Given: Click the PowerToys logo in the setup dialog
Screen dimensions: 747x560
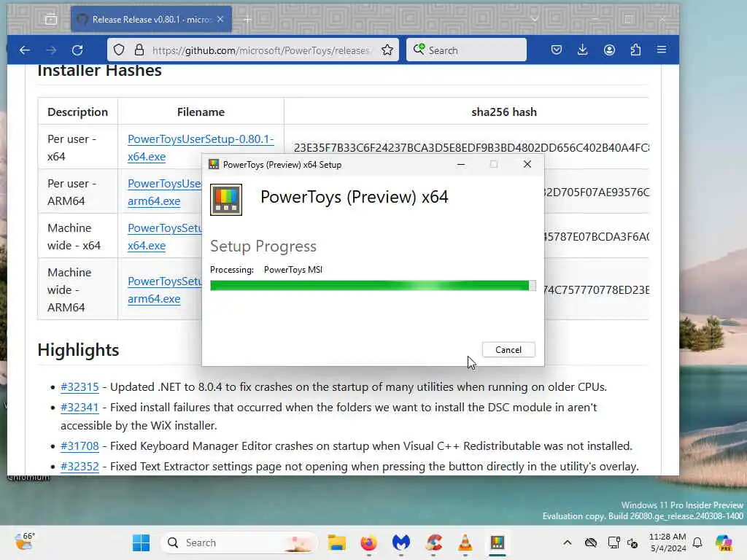Looking at the screenshot, I should (x=226, y=200).
